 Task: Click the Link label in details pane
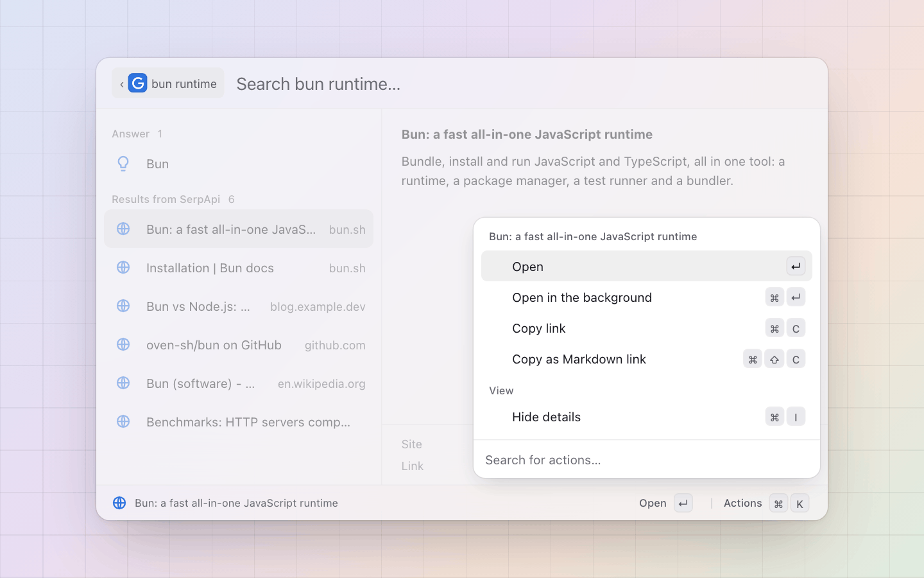point(413,466)
